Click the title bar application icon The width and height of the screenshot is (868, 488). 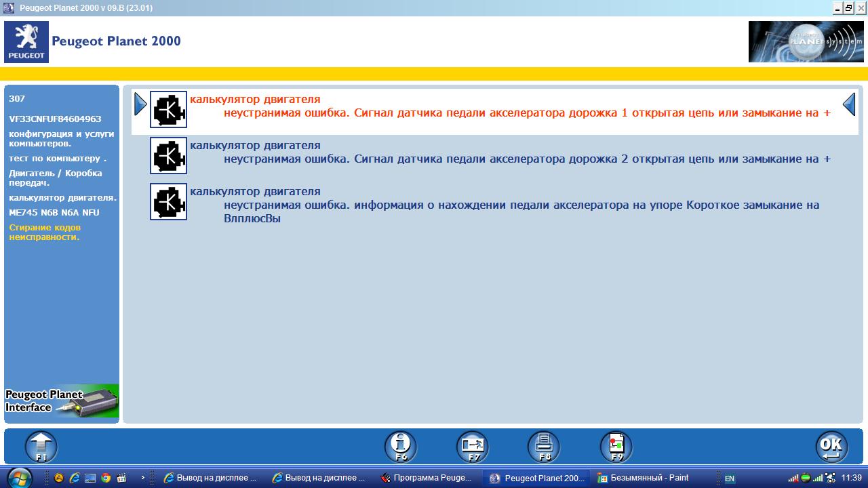click(x=9, y=7)
